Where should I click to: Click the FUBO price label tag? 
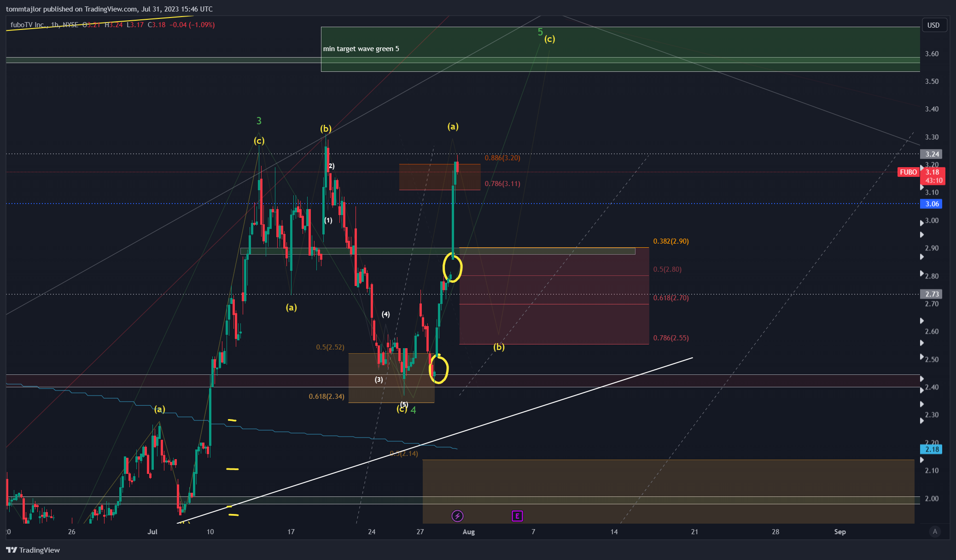909,172
